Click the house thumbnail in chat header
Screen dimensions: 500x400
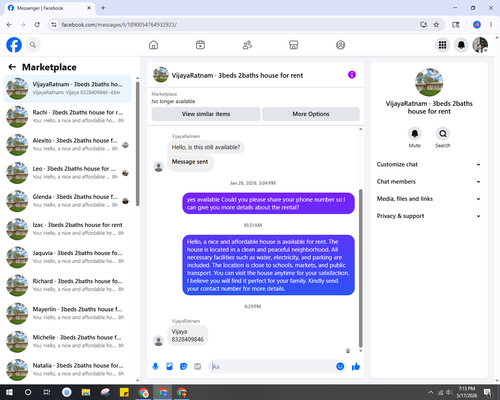[161, 75]
